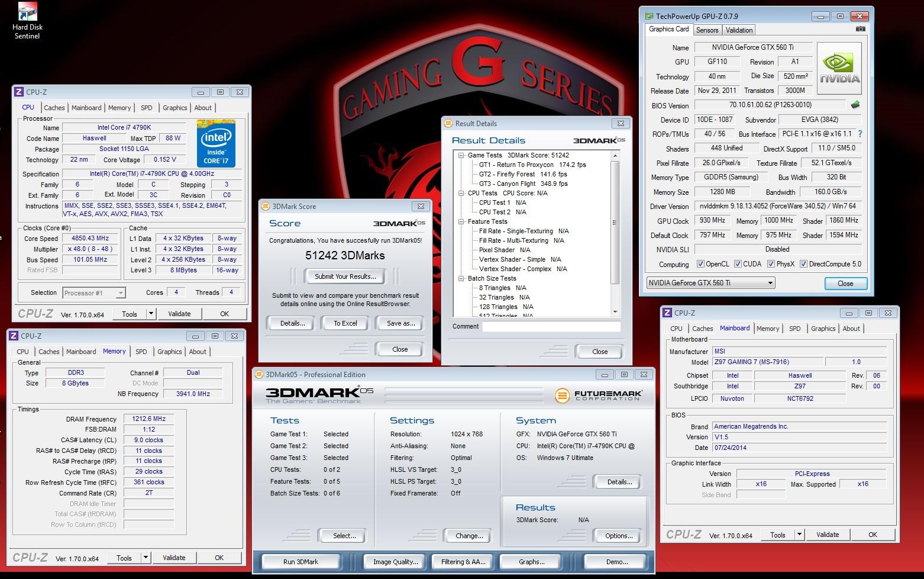Click Image Quality button in 3DMark05
The width and height of the screenshot is (924, 579).
[x=395, y=562]
